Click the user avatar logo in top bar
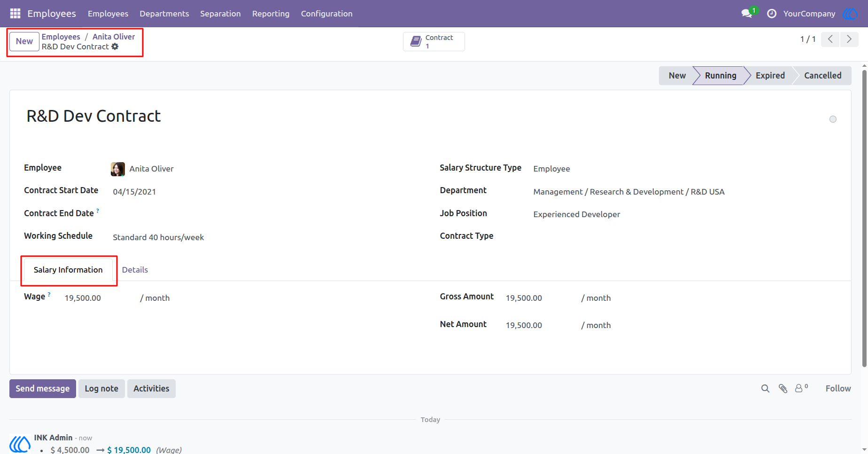The image size is (868, 454). [x=850, y=14]
